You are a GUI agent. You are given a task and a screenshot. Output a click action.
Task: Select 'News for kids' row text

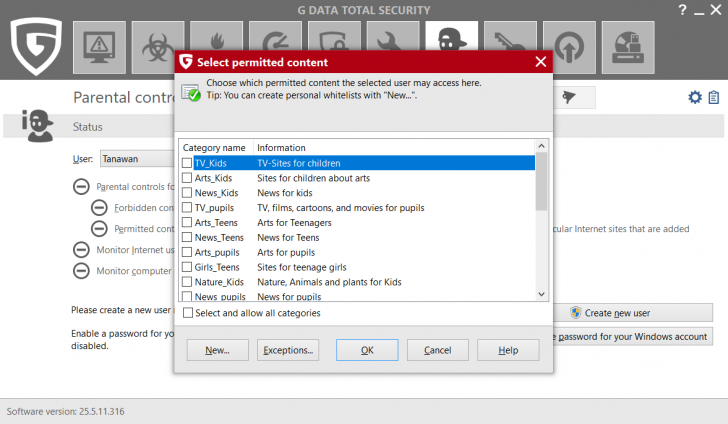coord(285,193)
